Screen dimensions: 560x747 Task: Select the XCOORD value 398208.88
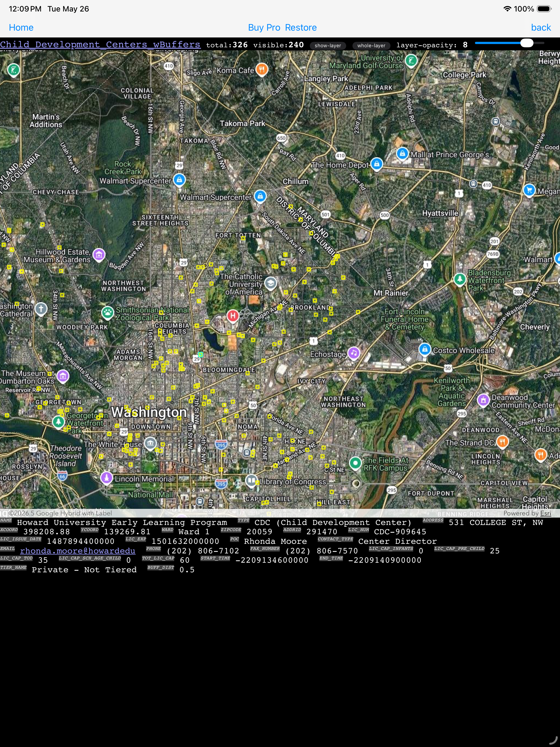point(46,532)
